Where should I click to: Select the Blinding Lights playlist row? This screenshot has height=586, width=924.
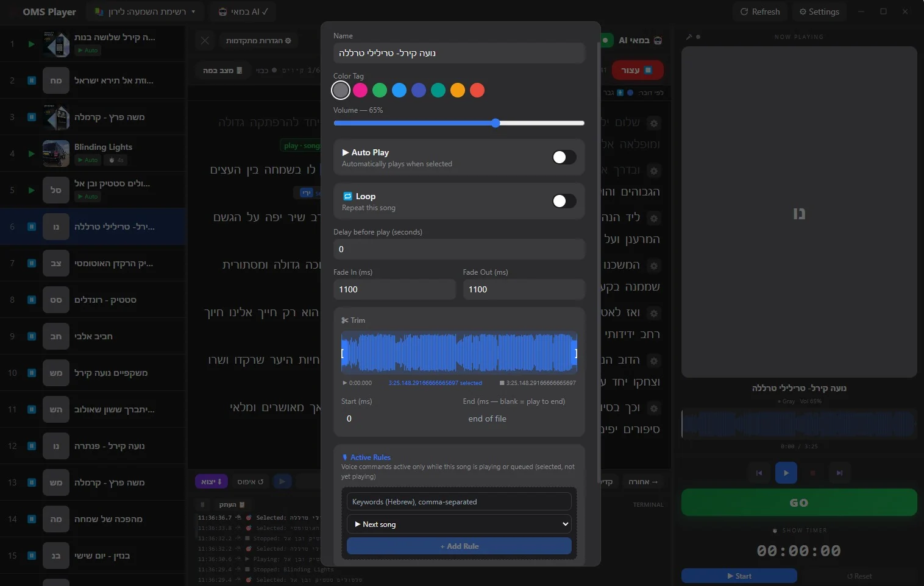point(93,154)
